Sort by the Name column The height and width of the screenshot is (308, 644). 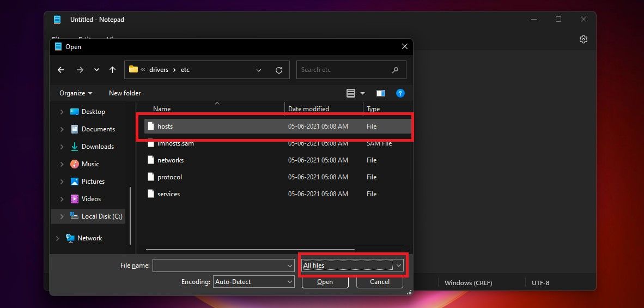point(162,109)
